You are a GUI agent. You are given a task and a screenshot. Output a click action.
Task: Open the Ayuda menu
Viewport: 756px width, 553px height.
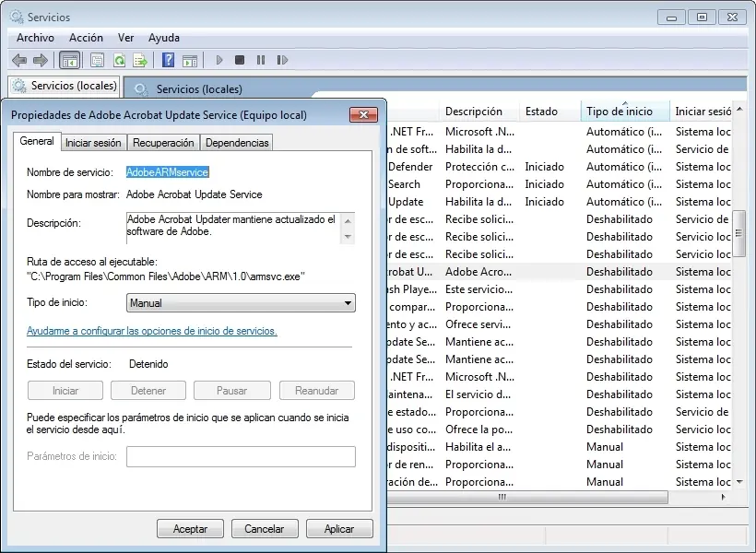click(x=164, y=38)
